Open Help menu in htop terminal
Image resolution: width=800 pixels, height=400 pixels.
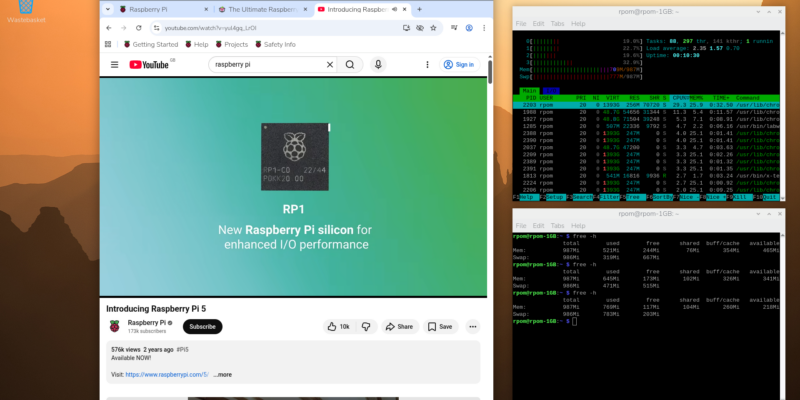tap(578, 23)
